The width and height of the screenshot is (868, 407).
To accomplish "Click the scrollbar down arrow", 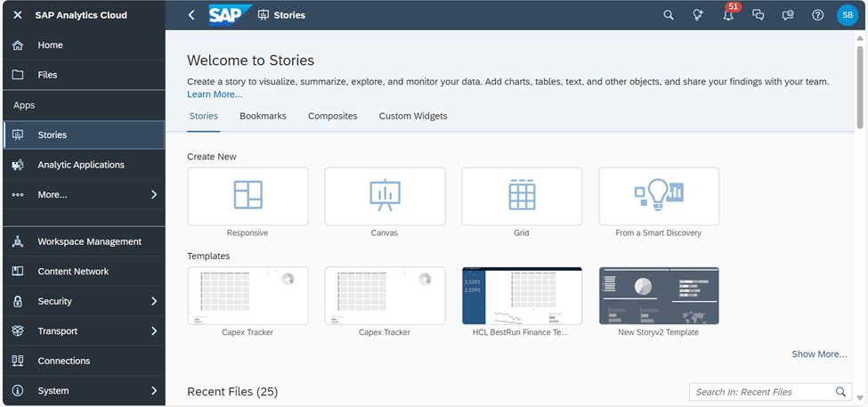I will pyautogui.click(x=860, y=397).
